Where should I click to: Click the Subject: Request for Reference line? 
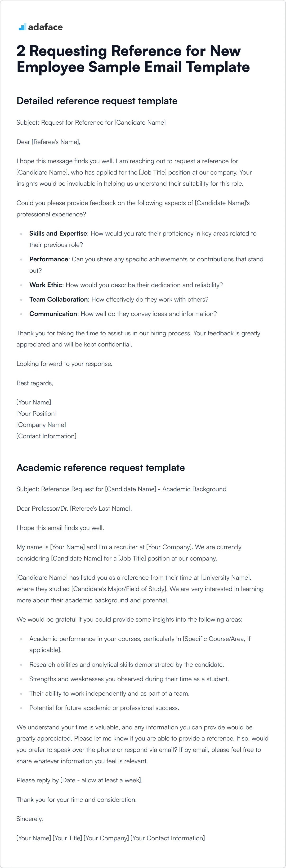[91, 123]
